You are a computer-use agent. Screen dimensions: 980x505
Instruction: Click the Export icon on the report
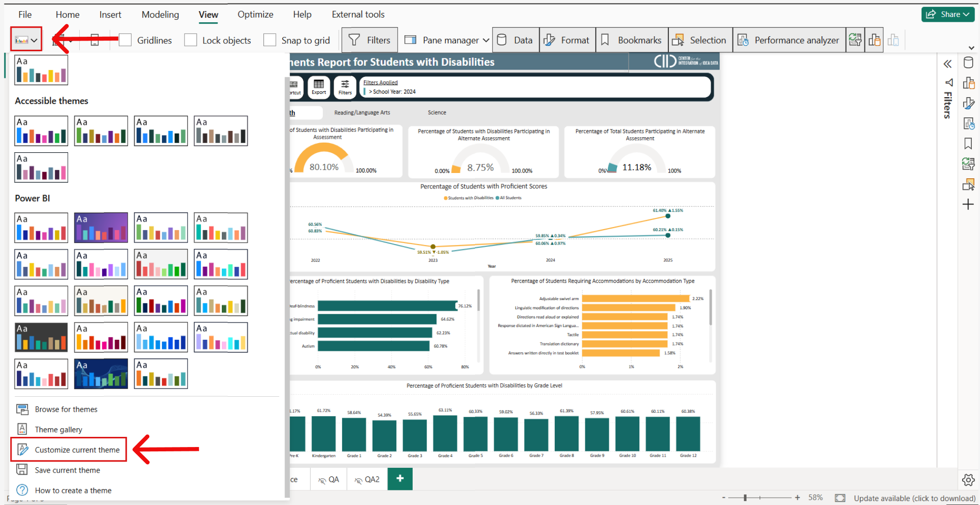coord(318,87)
